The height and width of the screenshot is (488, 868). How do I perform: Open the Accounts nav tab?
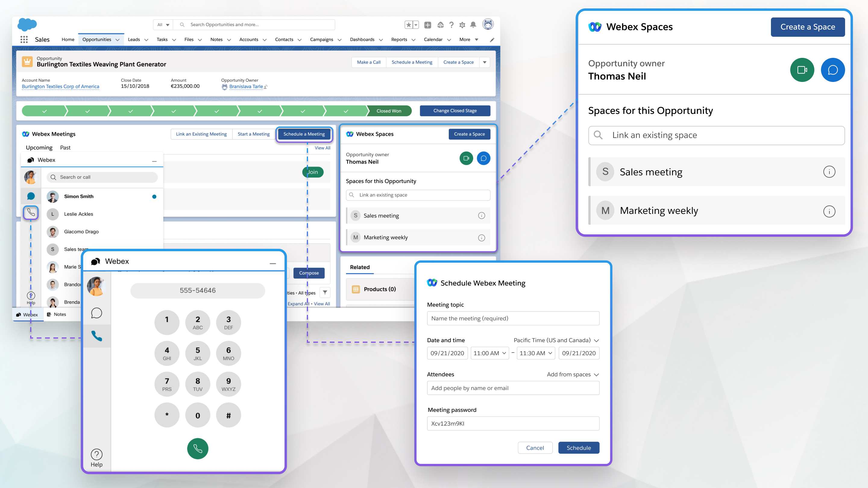point(249,39)
